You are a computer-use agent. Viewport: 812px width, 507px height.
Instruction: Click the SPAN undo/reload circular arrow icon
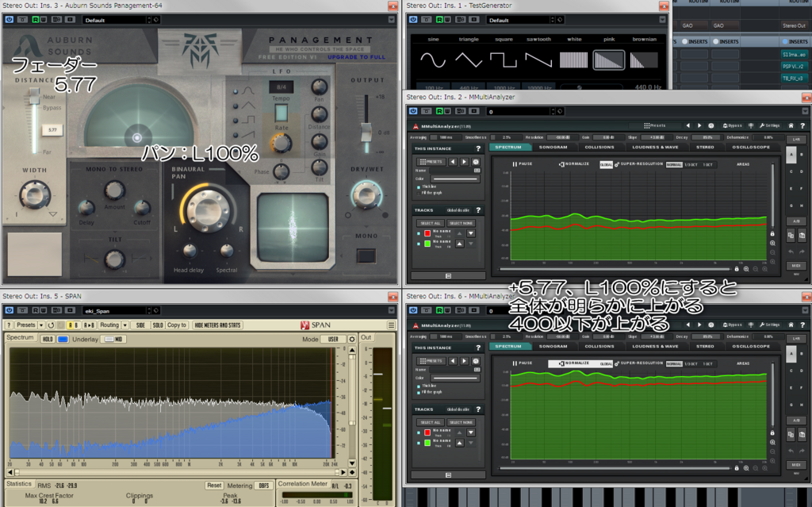click(x=51, y=325)
